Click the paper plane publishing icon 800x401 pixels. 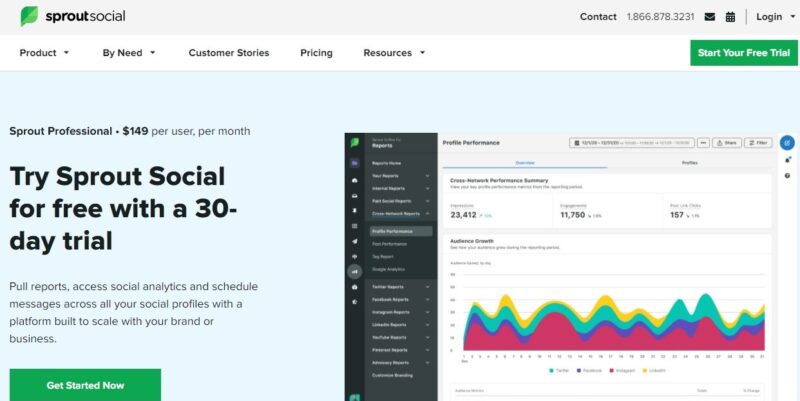[355, 241]
